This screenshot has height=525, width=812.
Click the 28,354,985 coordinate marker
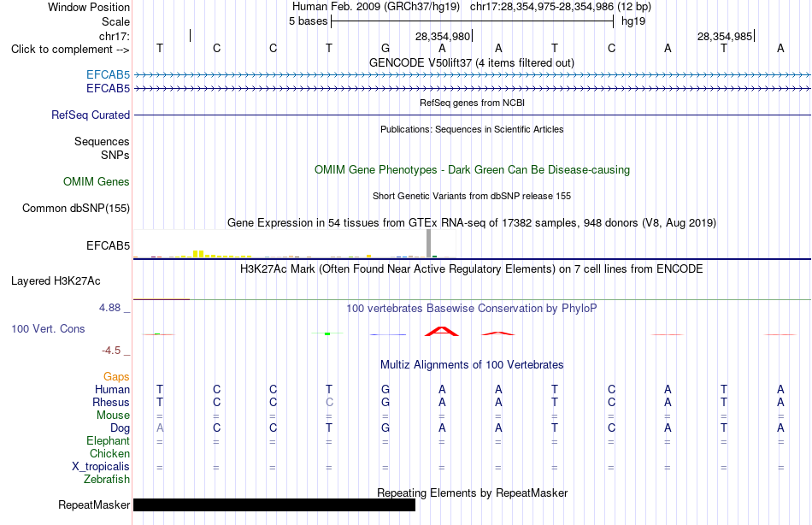[726, 36]
